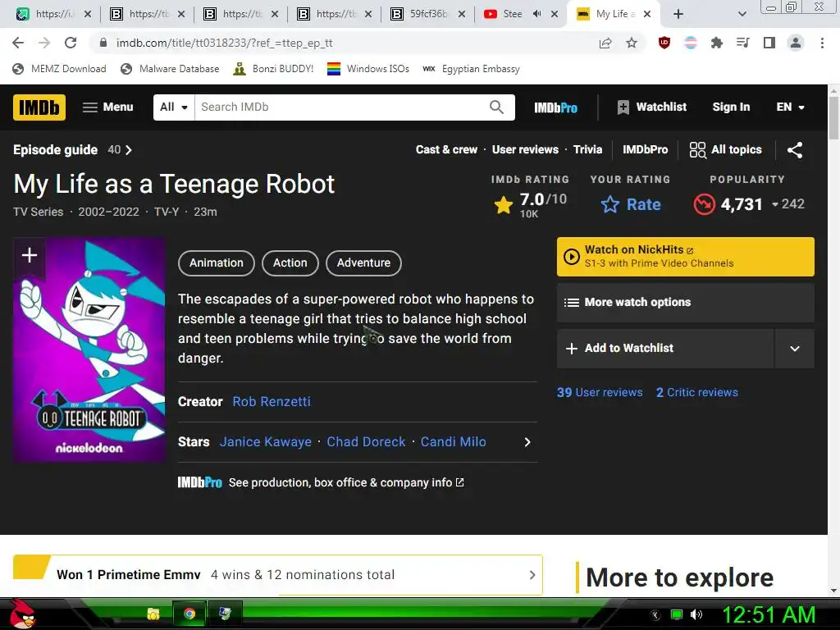Screen dimensions: 840x630
Task: Click the magnifying glass search icon
Action: 496,107
